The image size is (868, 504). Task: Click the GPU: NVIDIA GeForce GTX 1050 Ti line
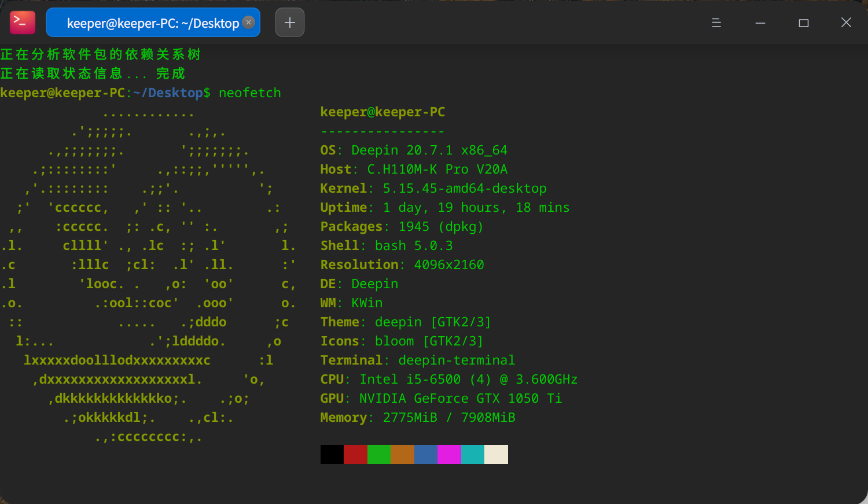click(440, 398)
